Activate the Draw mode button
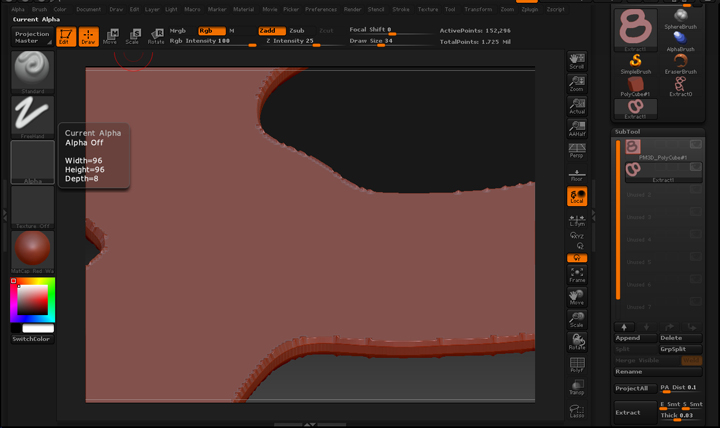 point(89,36)
